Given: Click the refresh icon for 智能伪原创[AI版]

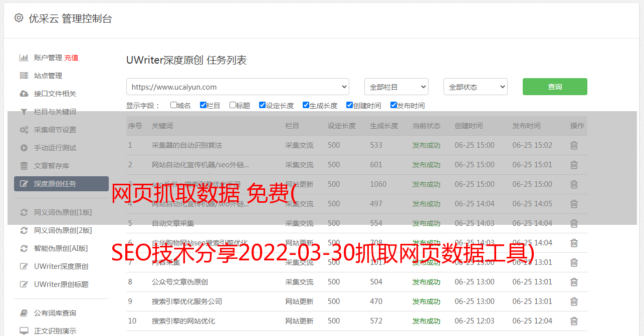Looking at the screenshot, I should pyautogui.click(x=24, y=248).
